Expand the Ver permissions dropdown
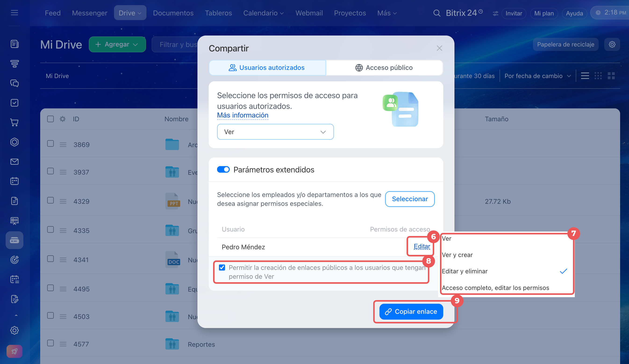Screen dimensions: 629x364 [x=275, y=132]
